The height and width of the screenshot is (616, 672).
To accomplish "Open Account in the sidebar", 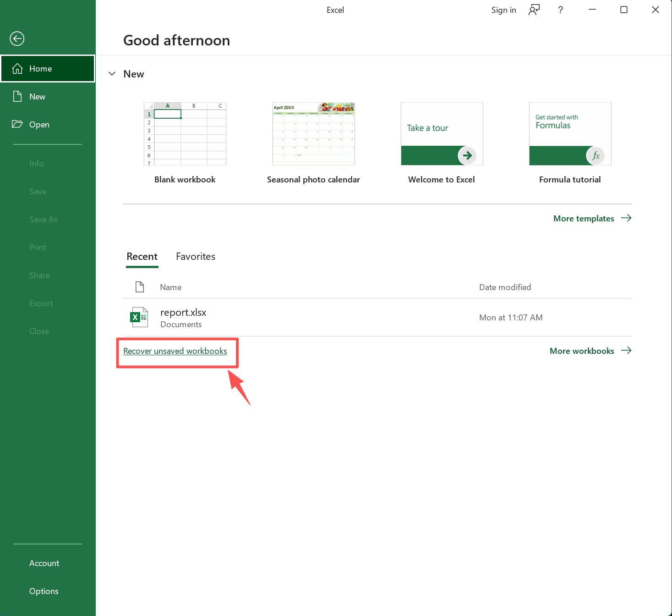I will (x=48, y=563).
